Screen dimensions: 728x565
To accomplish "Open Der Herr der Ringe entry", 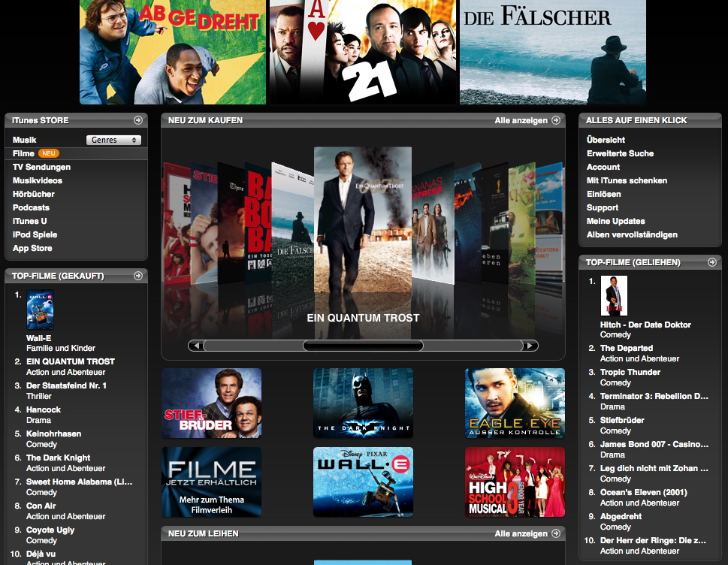I will pos(653,540).
